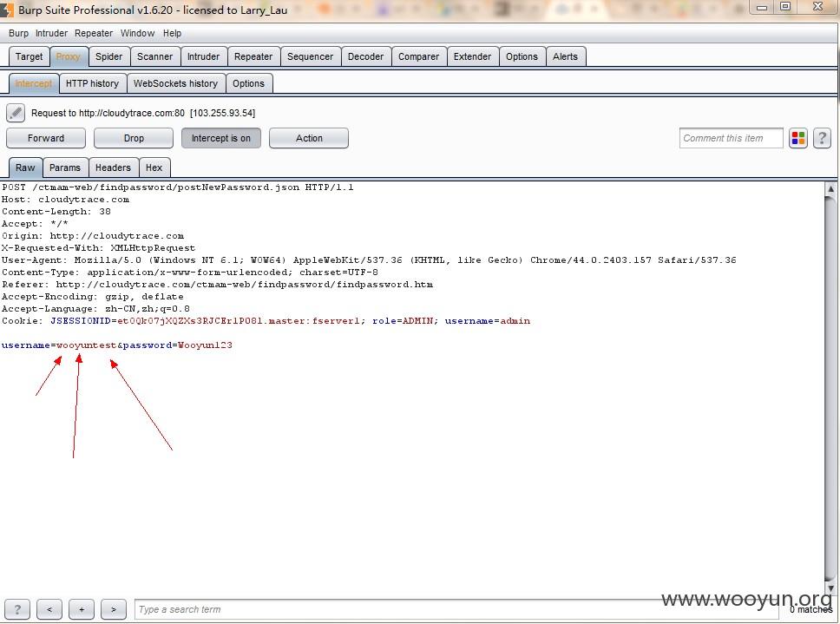Click the Content-Length: 38 header line
The image size is (840, 624).
pos(56,212)
